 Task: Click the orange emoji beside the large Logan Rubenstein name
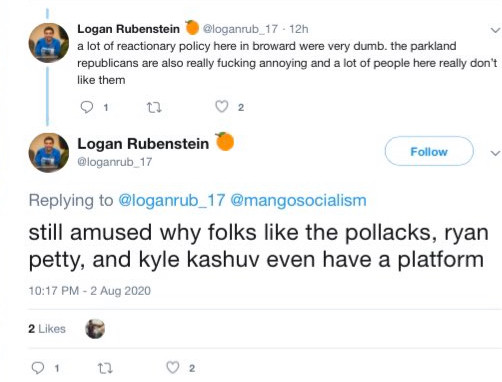coord(225,142)
